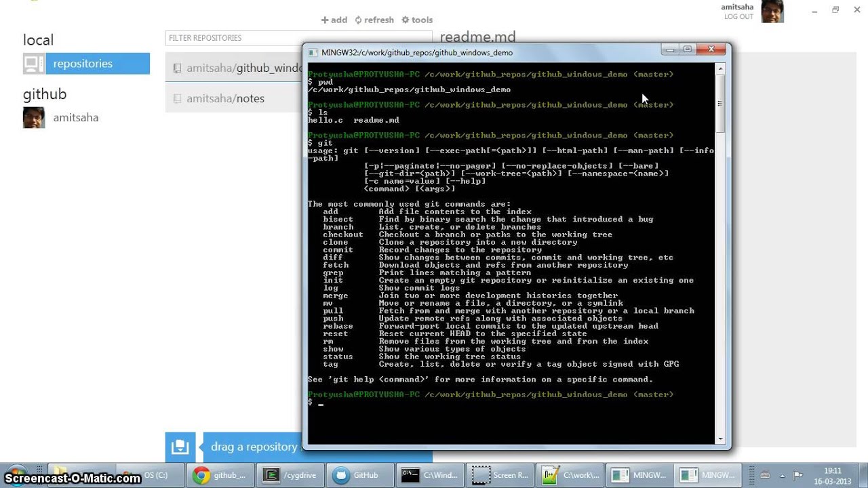Click the drag a repository banner
This screenshot has width=868, height=488.
click(x=252, y=447)
